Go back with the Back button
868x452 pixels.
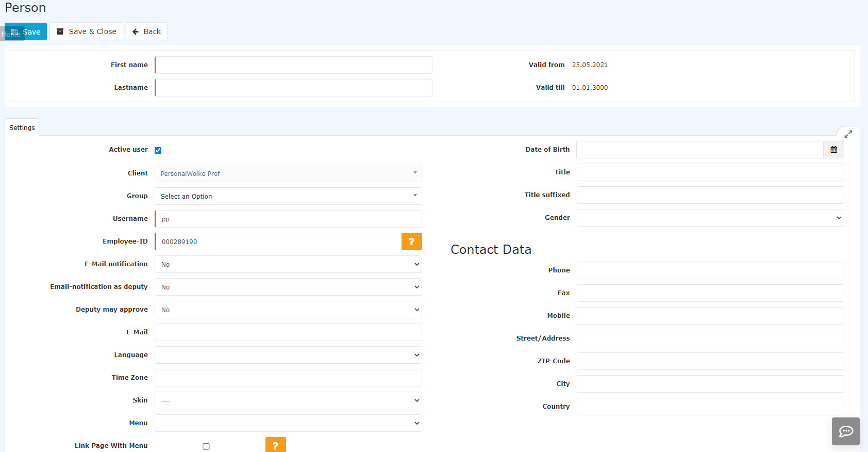pyautogui.click(x=146, y=31)
